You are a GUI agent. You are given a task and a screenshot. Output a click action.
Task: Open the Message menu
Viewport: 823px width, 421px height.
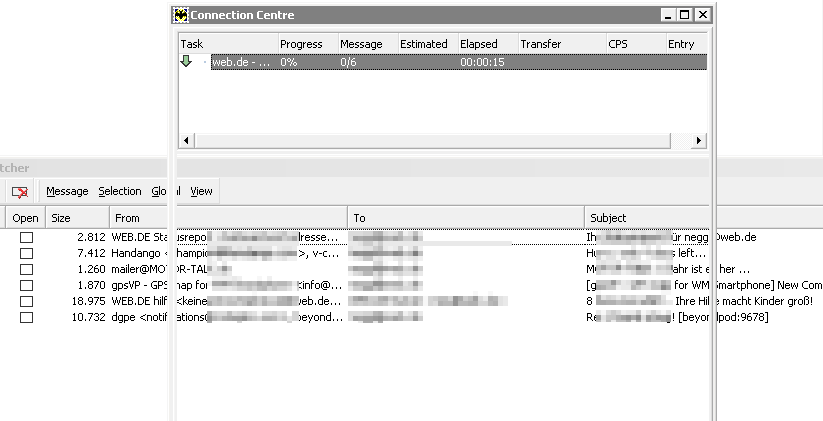[x=67, y=191]
